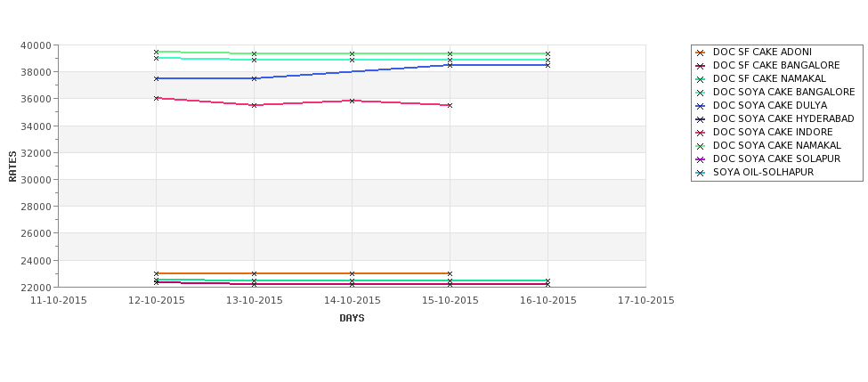
Task: Click the pink line point on 14-10-2015 near 36000
Action: pyautogui.click(x=352, y=101)
